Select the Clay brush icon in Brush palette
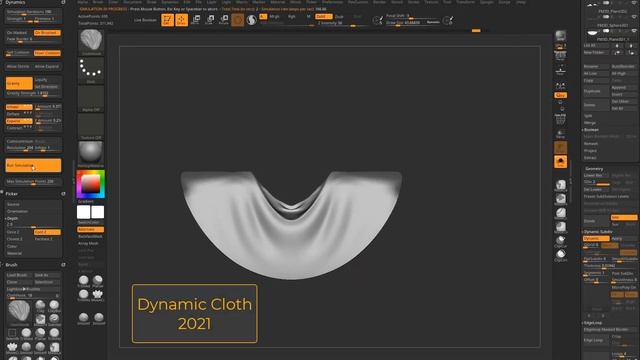 [x=40, y=306]
